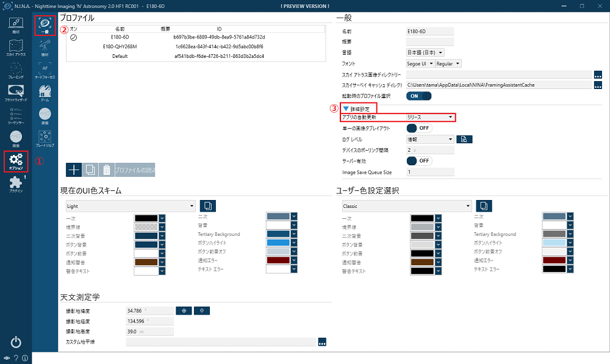Click the checkmark on the E180-6D profile row

(74, 37)
